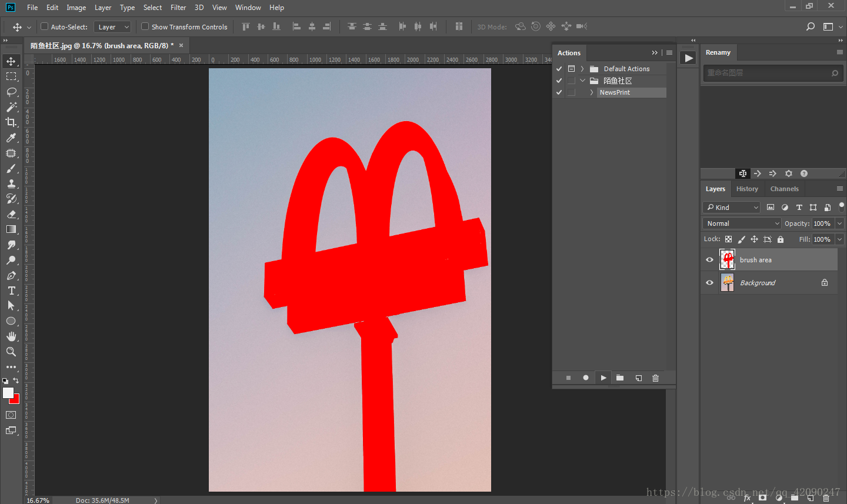Viewport: 847px width, 504px height.
Task: Select the Path Selection tool
Action: [x=11, y=306]
